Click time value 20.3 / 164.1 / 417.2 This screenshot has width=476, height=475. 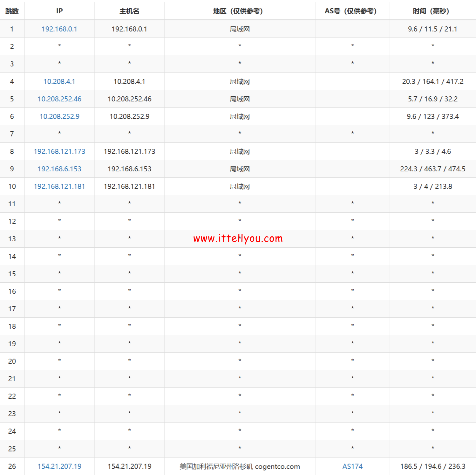coord(433,81)
